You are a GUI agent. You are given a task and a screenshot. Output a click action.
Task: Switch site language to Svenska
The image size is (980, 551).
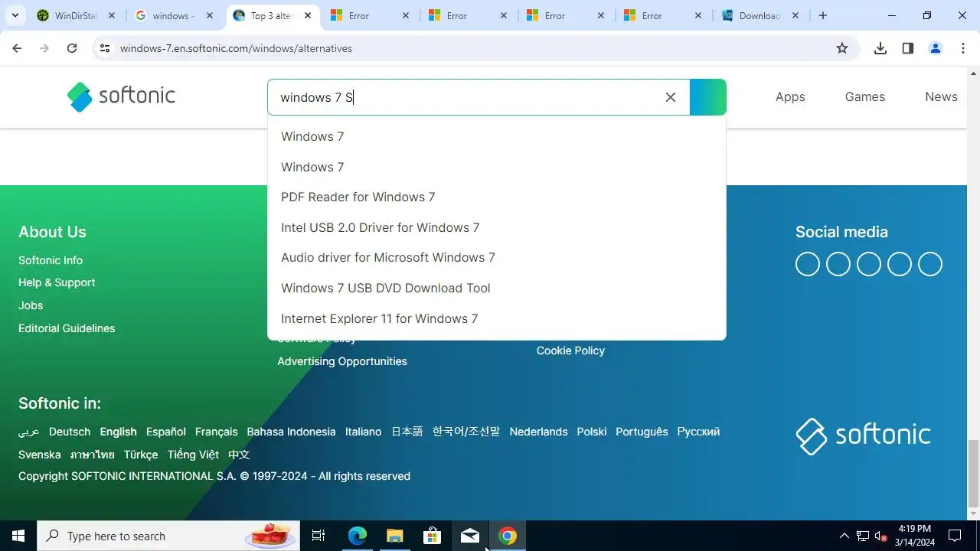coord(40,455)
